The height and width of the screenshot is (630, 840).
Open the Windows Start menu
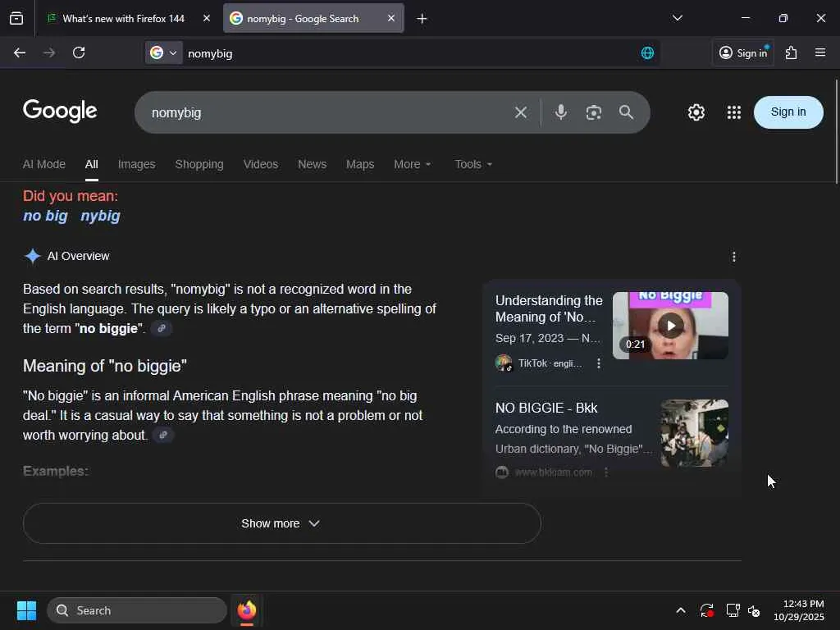click(26, 610)
